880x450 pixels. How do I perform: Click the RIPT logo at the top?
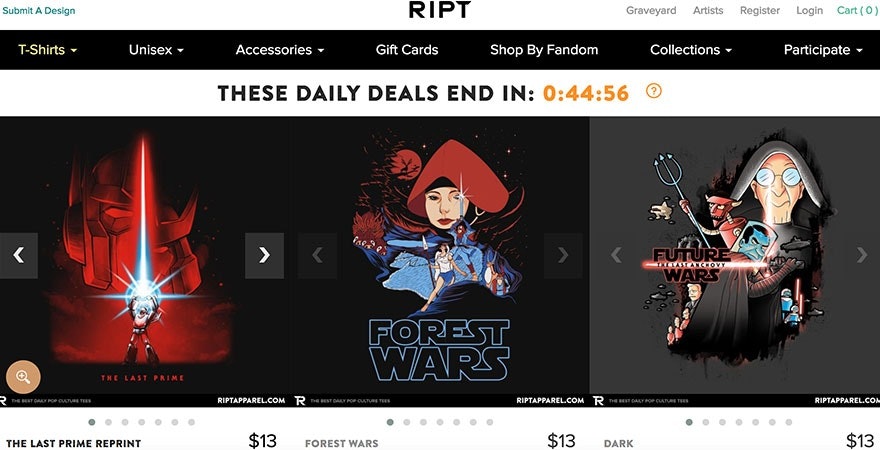pyautogui.click(x=439, y=10)
